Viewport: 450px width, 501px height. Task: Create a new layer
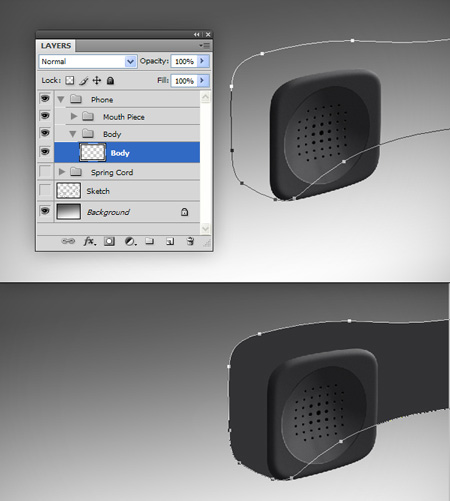point(170,241)
